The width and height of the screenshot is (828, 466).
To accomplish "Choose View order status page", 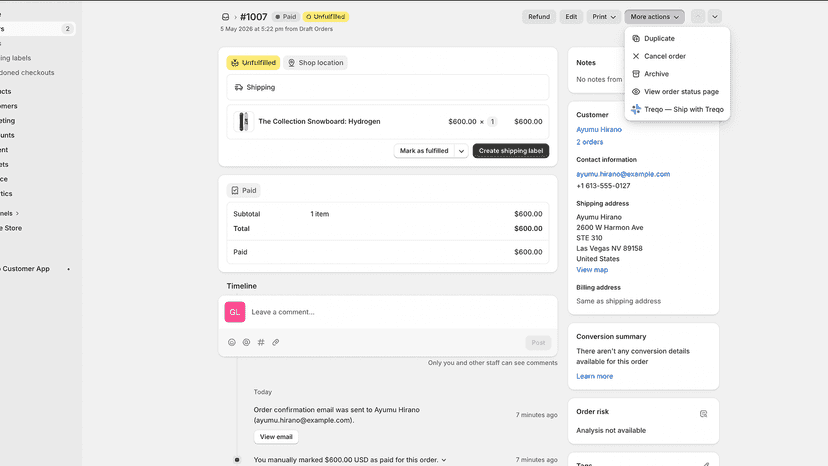I will (x=678, y=91).
